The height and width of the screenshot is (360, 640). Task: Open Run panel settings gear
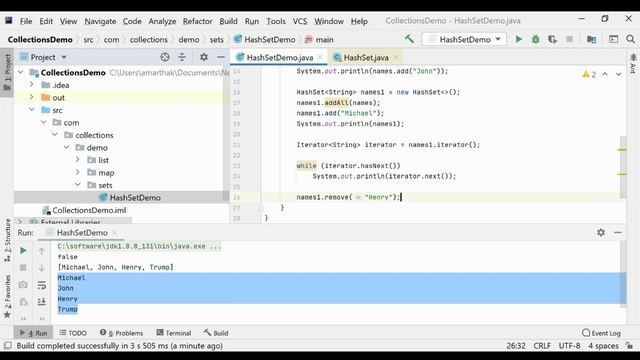point(601,232)
